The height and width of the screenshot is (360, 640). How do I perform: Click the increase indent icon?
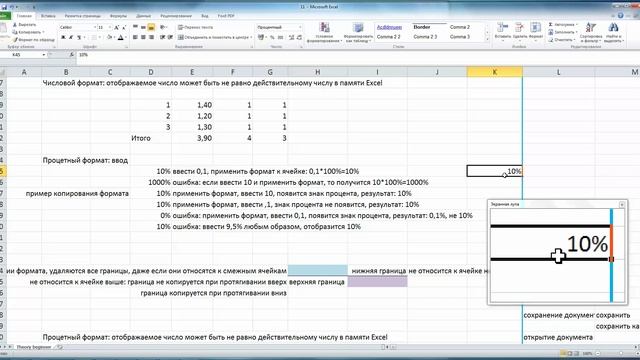(170, 38)
